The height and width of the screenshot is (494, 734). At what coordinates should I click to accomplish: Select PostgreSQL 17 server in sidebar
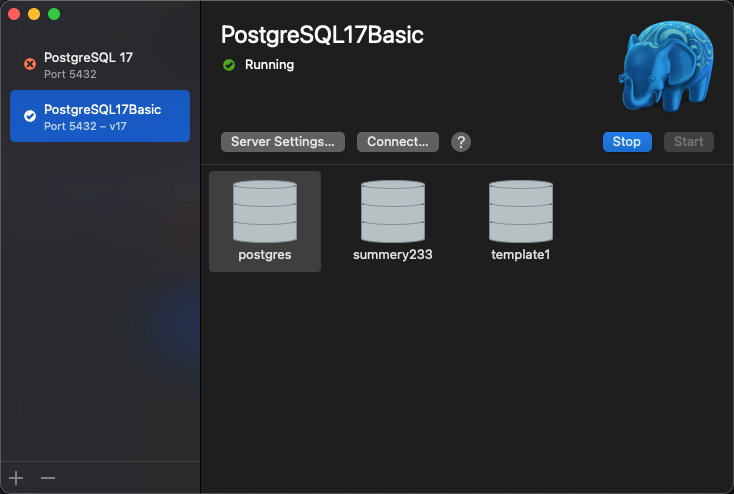(x=100, y=65)
